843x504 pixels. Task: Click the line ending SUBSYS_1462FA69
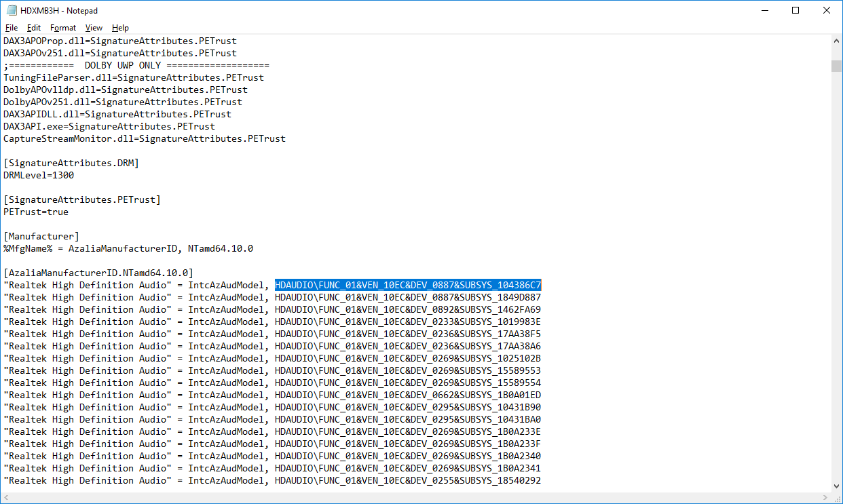pyautogui.click(x=272, y=309)
